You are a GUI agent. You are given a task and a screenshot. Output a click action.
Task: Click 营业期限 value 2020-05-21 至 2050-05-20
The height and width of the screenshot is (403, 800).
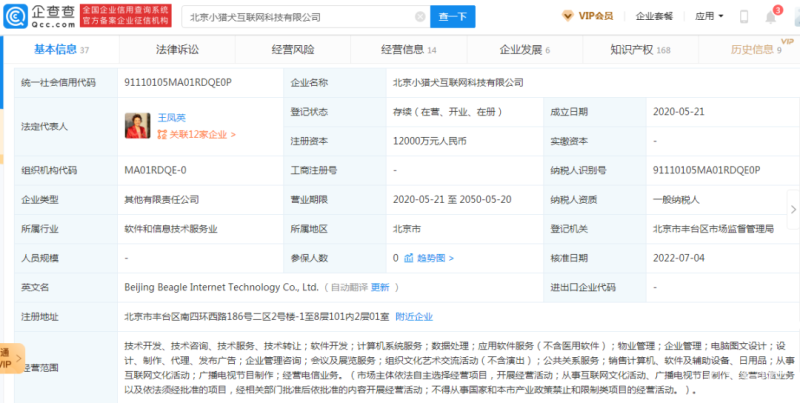tap(452, 199)
